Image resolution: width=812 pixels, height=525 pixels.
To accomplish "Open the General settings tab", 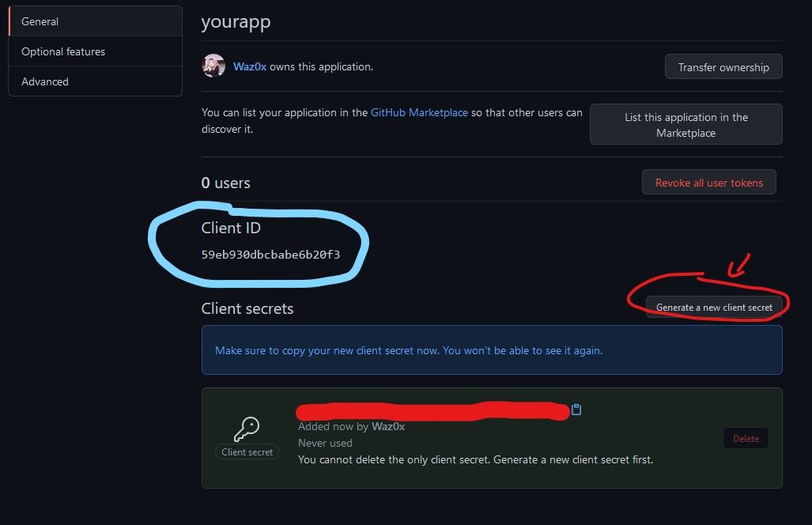I will click(x=96, y=22).
